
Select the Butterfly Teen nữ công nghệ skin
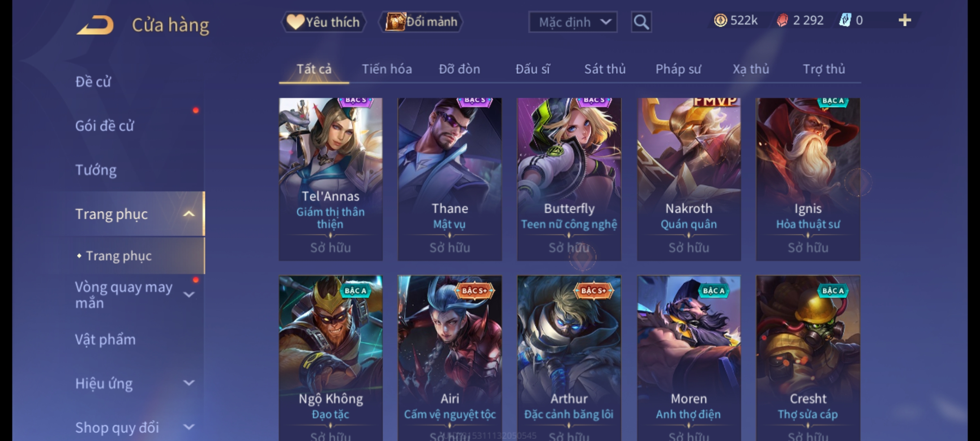[x=569, y=179]
